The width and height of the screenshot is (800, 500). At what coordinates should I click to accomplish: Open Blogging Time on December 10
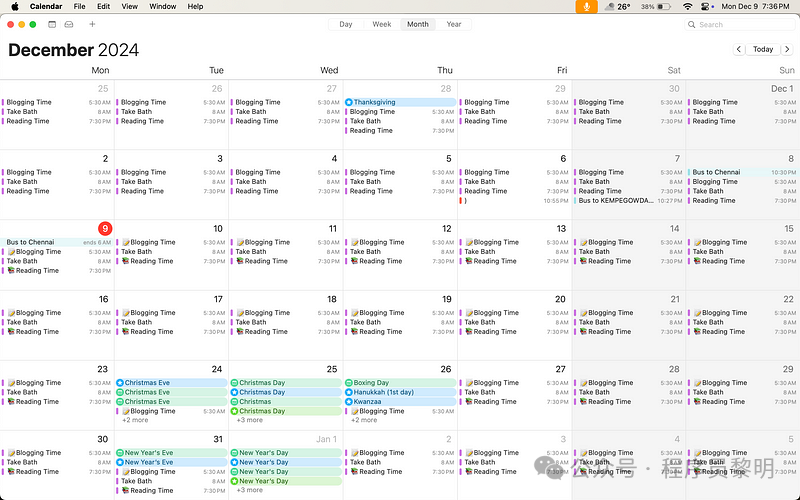171,242
